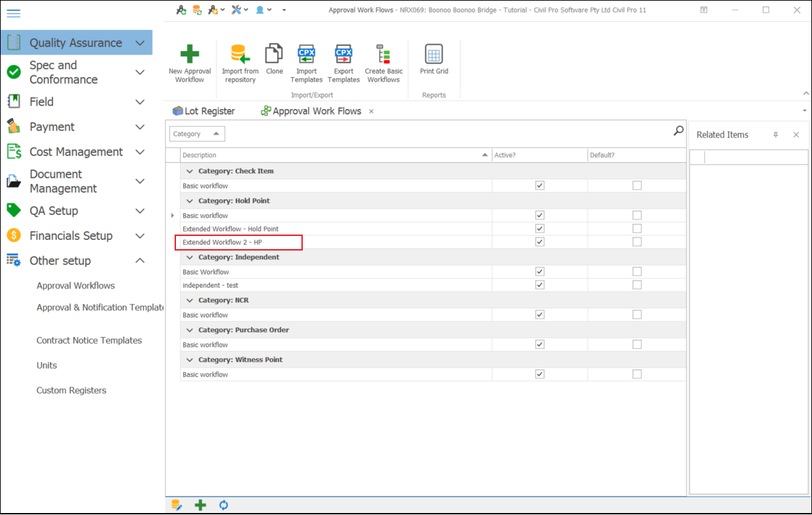Click the New Approval Workflow green plus icon
812x515 pixels.
click(x=190, y=54)
